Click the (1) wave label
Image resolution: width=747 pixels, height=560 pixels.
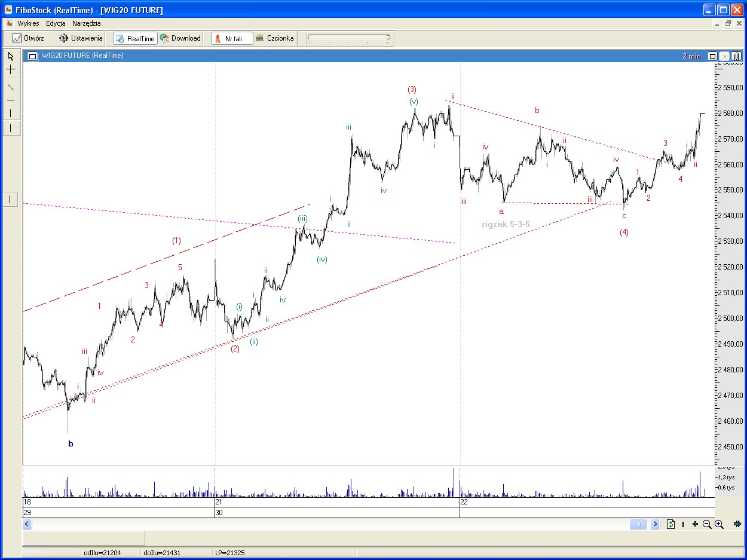(176, 241)
